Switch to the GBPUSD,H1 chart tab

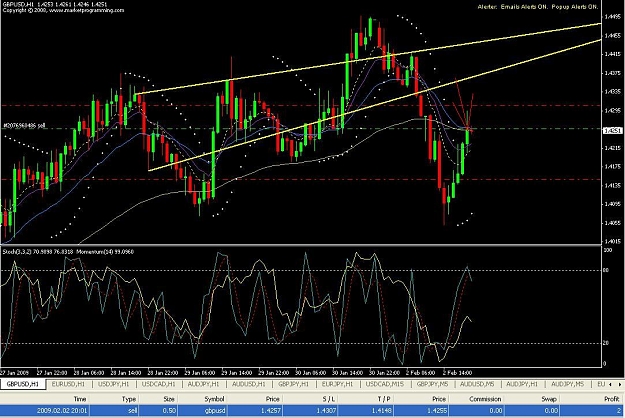point(23,384)
